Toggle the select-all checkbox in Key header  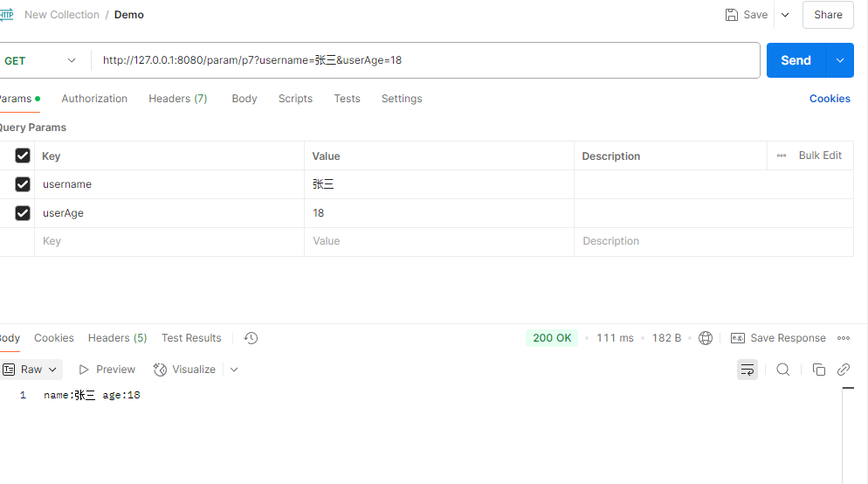pyautogui.click(x=23, y=156)
